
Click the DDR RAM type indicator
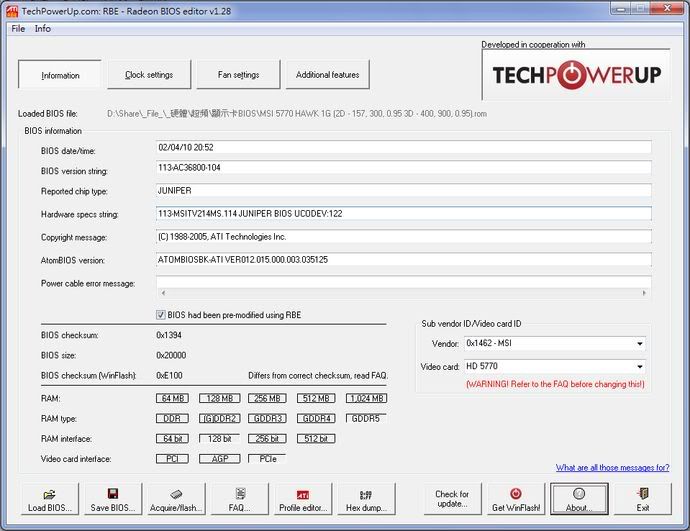tap(172, 418)
